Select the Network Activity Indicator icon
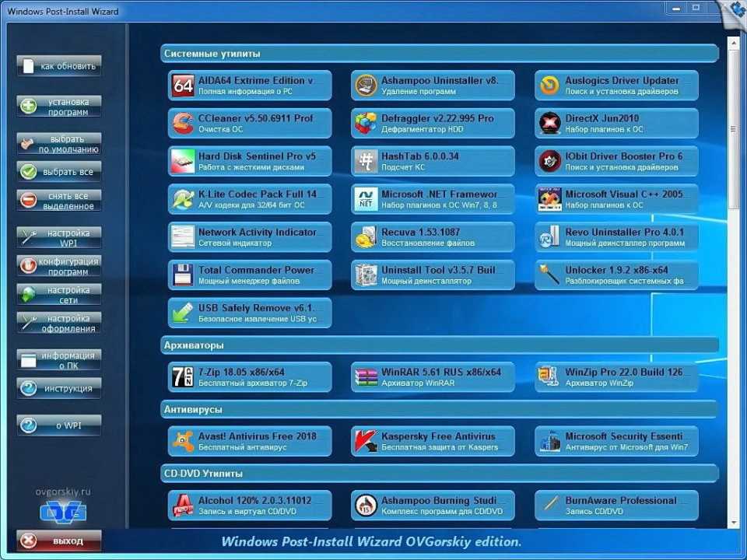Screen dimensions: 747x560 (x=183, y=237)
